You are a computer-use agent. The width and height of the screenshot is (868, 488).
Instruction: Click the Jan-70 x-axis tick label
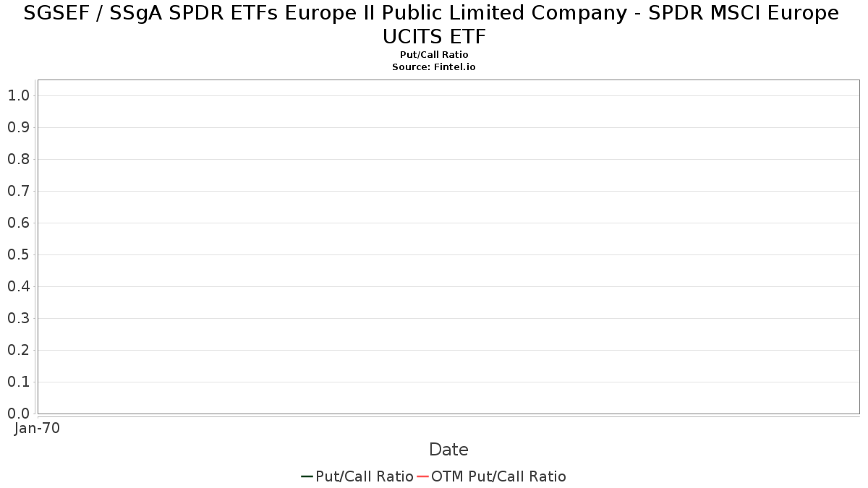click(38, 428)
